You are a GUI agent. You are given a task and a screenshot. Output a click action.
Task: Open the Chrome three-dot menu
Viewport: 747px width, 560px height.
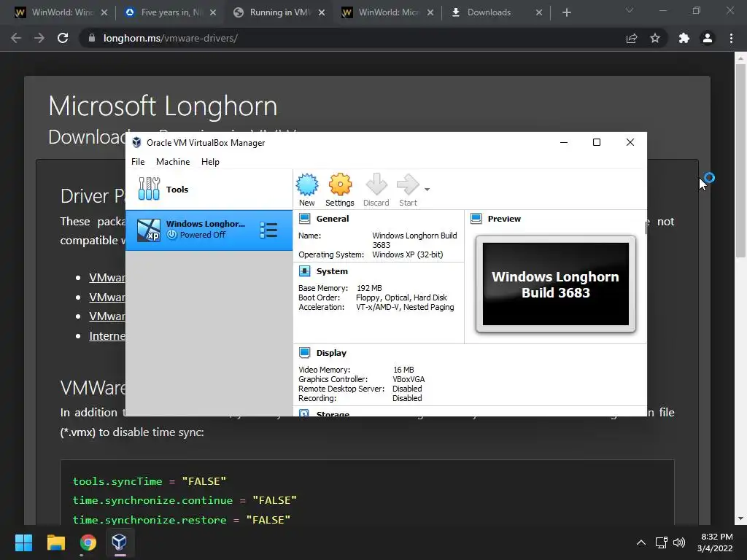[731, 38]
